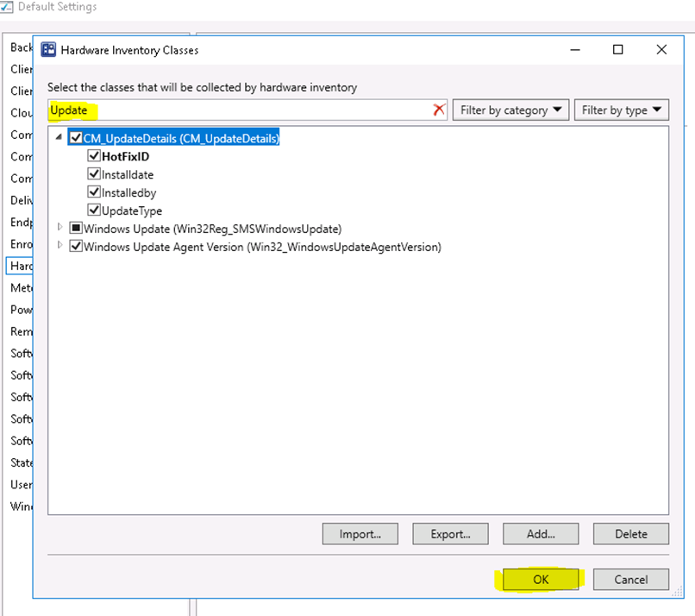Minimize the Hardware Inventory Classes dialog
Viewport: 695px width, 616px height.
pos(575,50)
